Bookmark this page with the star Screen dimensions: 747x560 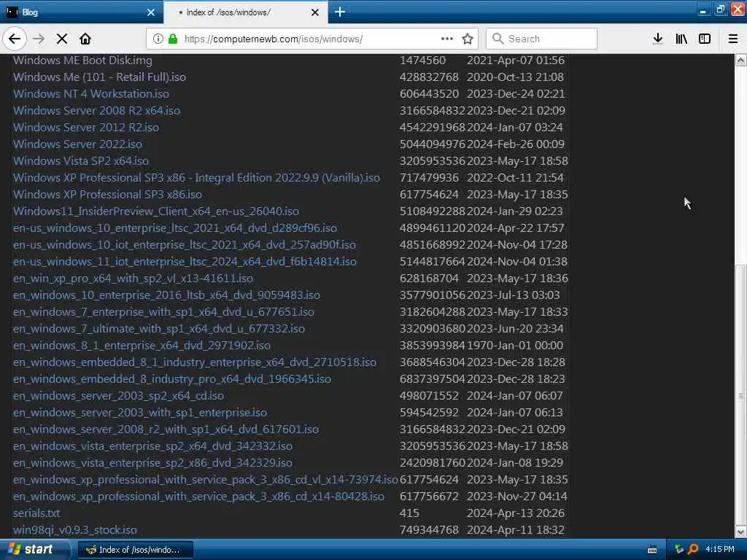(468, 39)
